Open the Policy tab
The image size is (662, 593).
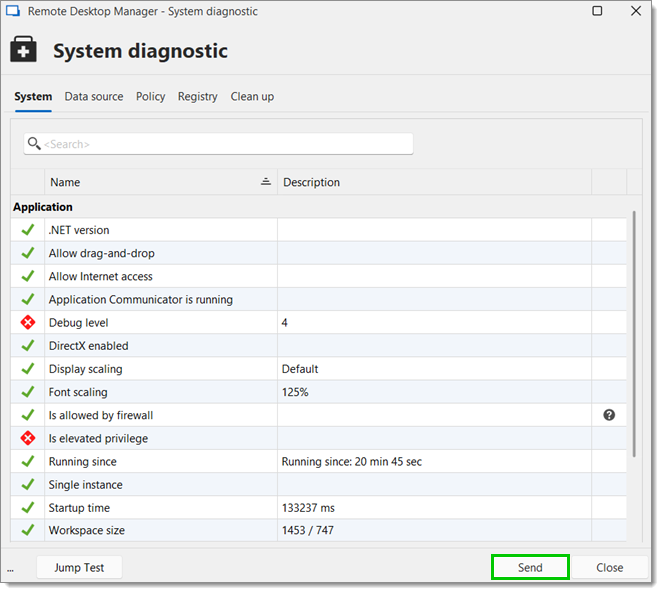coord(150,97)
